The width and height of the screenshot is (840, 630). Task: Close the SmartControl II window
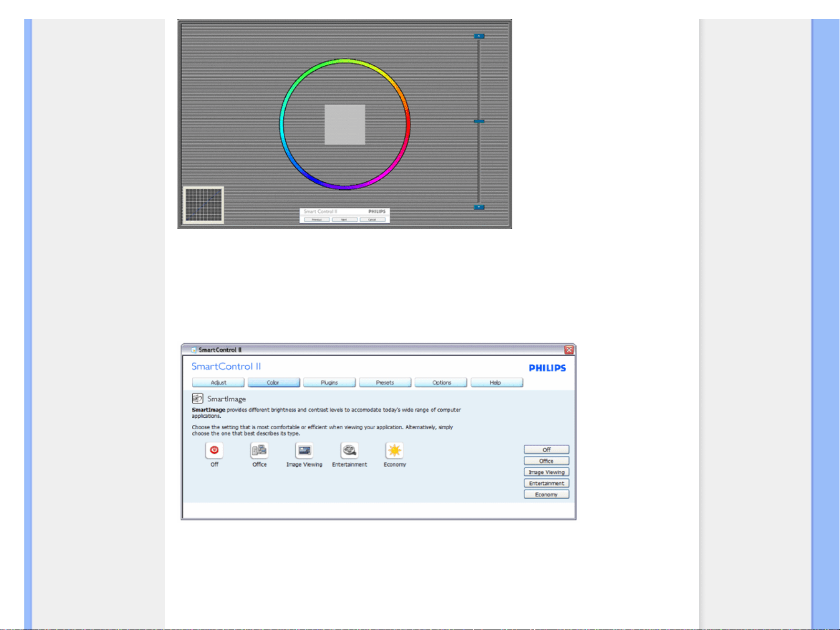click(x=569, y=350)
